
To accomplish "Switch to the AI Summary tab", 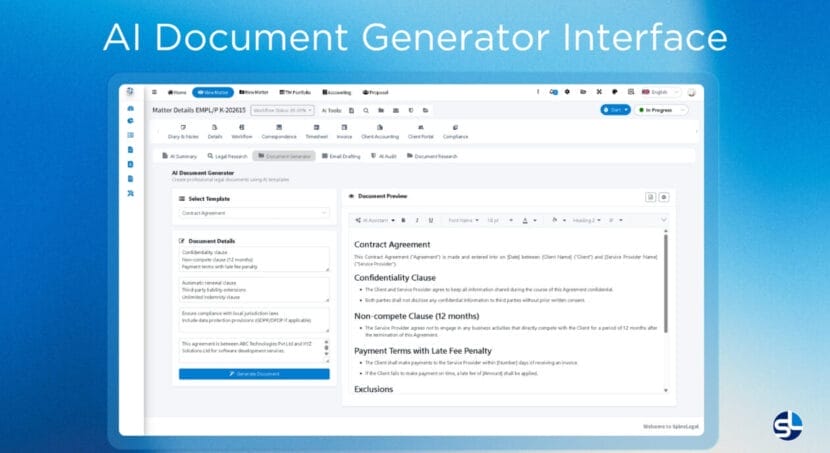I will point(179,156).
